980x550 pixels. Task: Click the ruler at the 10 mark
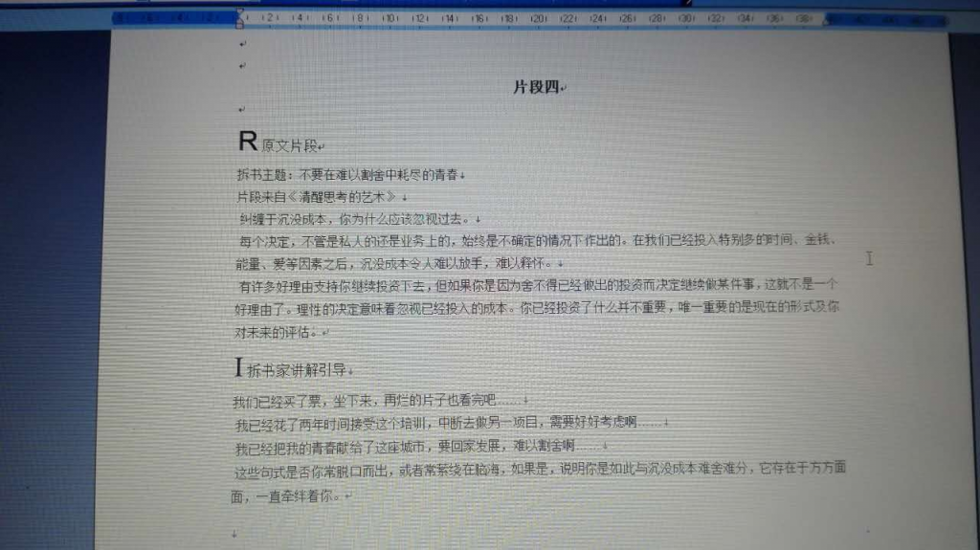[390, 19]
